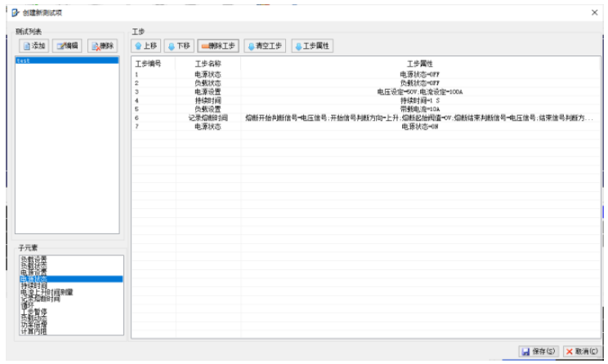Viewport: 608px width, 364px height.
Task: Click the 添加 button in test list
Action: pos(34,47)
